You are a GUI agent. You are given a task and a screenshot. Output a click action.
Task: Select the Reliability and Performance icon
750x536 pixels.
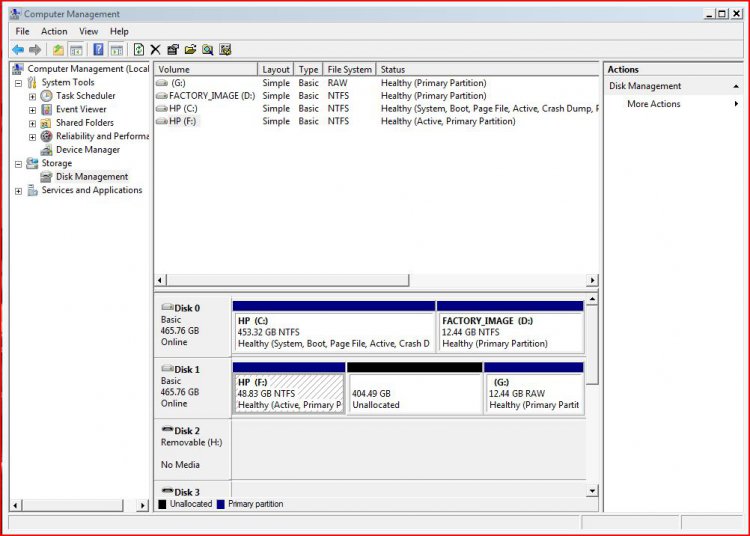(46, 136)
